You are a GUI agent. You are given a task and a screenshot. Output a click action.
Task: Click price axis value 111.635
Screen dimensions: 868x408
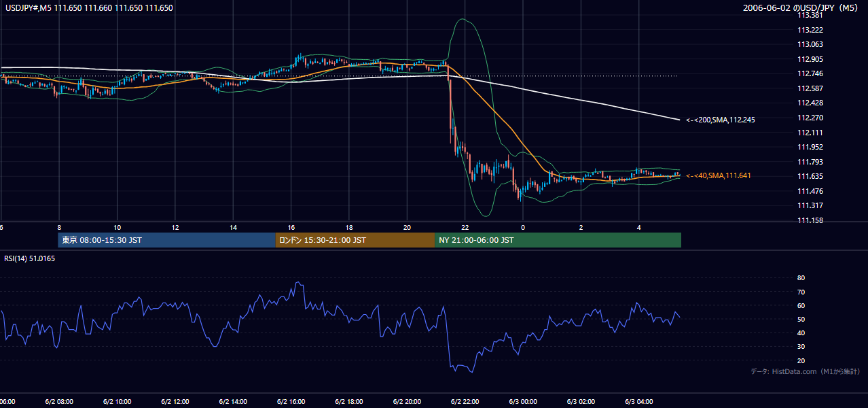[x=810, y=176]
